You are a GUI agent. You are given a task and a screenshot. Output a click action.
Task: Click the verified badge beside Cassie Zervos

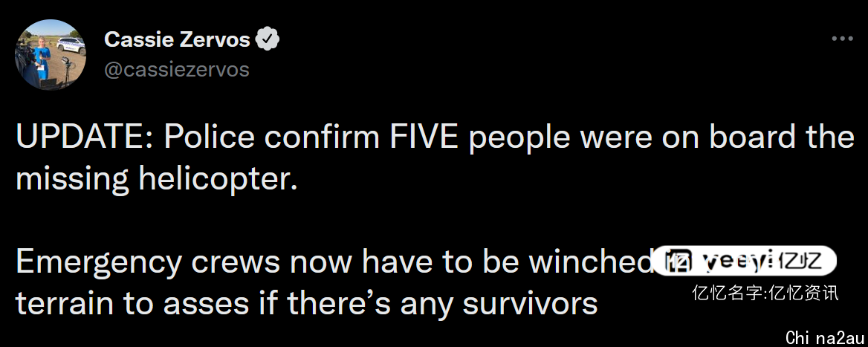[268, 39]
